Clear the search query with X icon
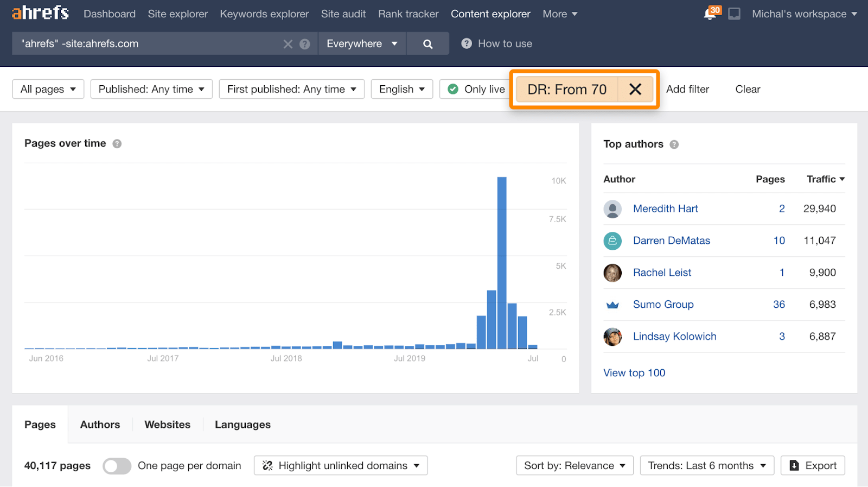Screen dimensions: 868x487 (x=288, y=44)
